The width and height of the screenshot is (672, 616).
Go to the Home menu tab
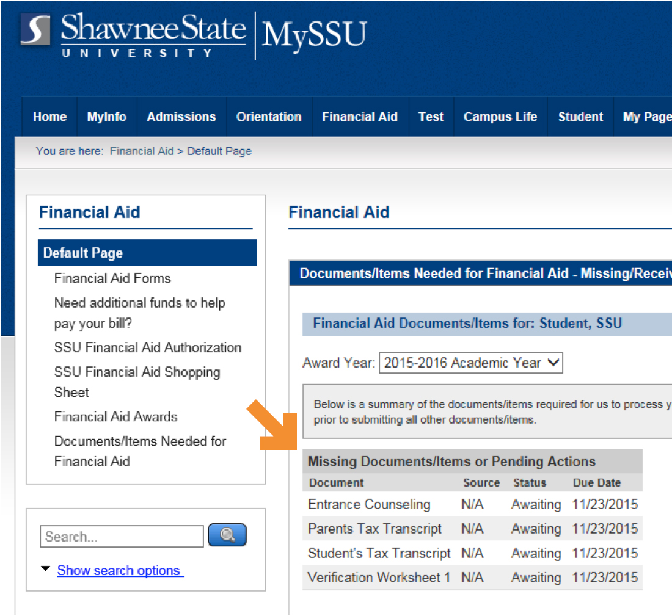(x=49, y=117)
